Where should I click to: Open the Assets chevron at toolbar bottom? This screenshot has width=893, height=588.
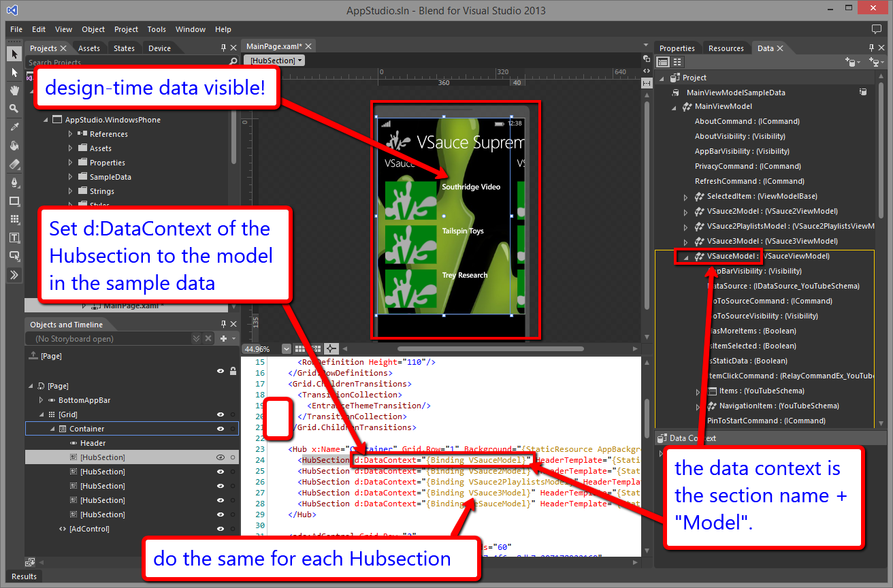point(14,274)
